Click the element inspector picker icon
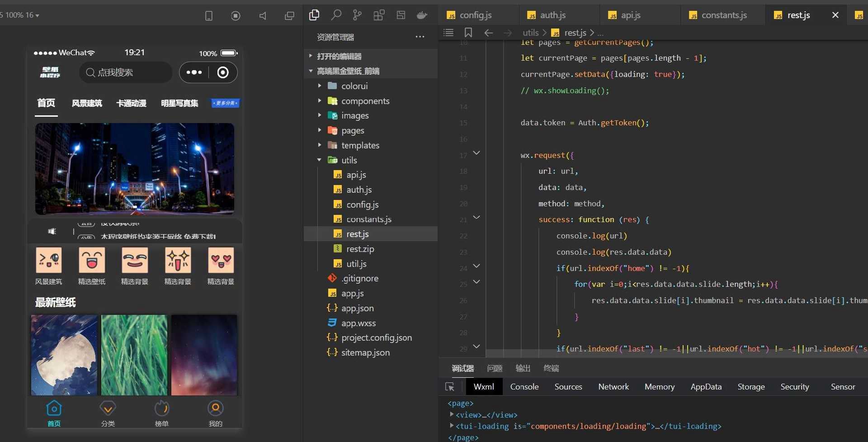The image size is (868, 442). (450, 387)
